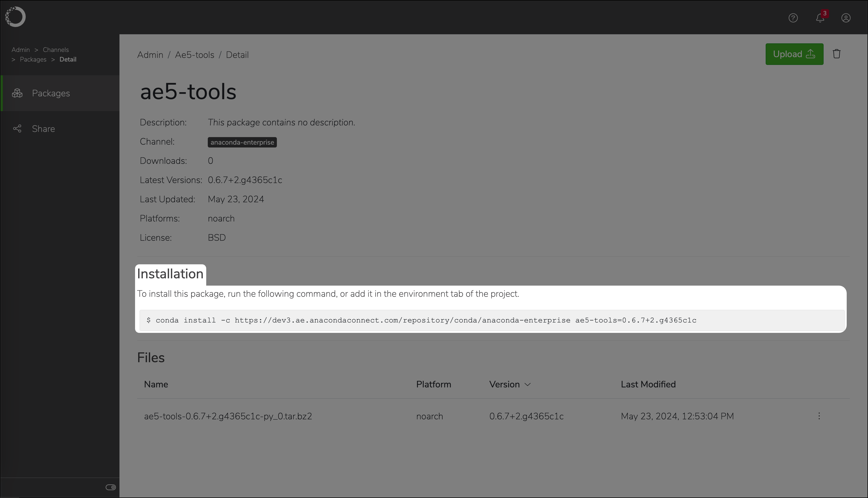Go to Ae5-tools in the main breadcrumb
This screenshot has width=868, height=498.
(194, 55)
